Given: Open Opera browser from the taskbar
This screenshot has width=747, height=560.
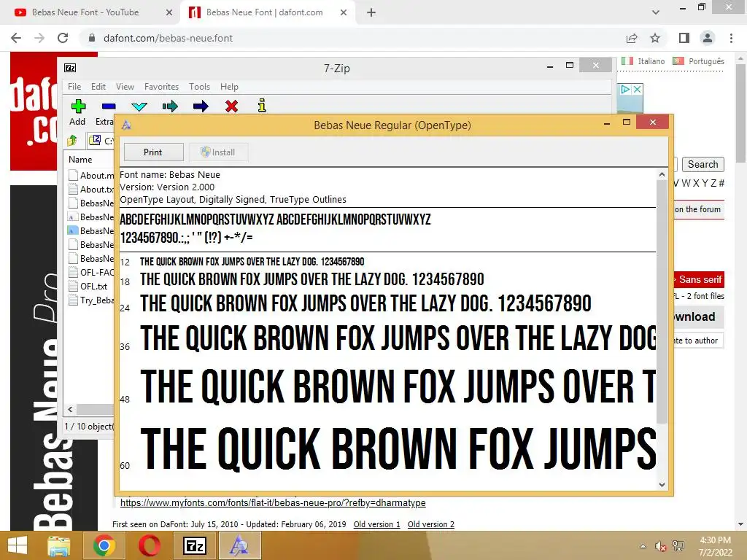Looking at the screenshot, I should [149, 545].
